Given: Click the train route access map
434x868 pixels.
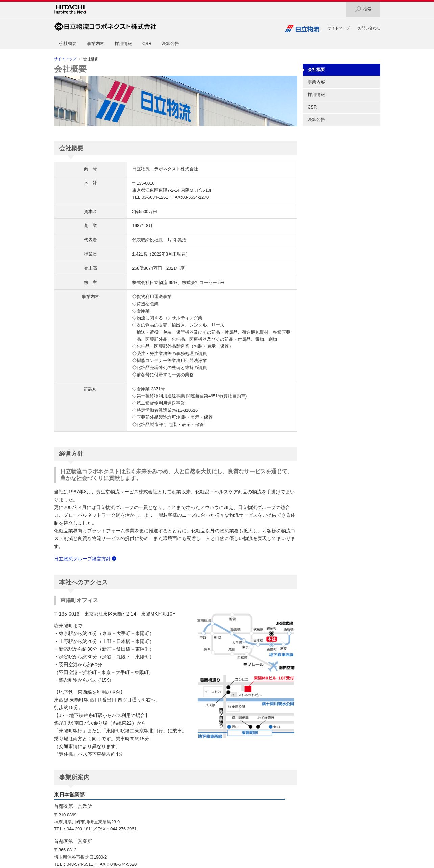Looking at the screenshot, I should click(246, 642).
